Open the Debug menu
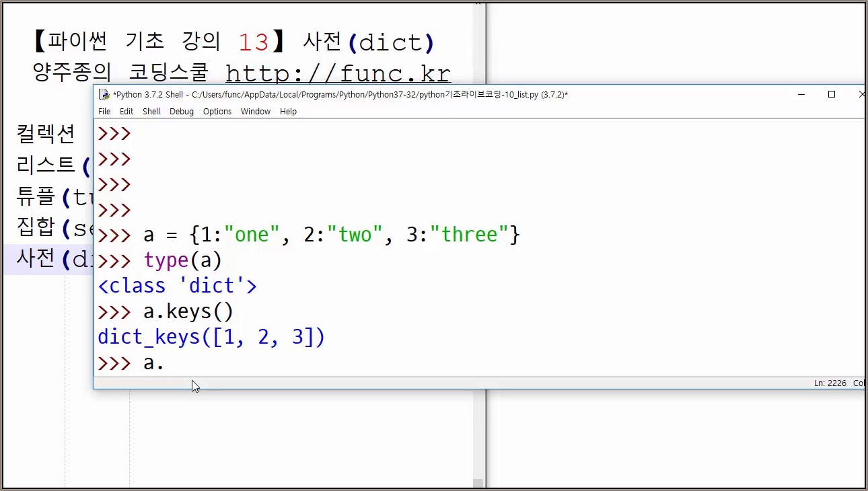 (x=182, y=112)
